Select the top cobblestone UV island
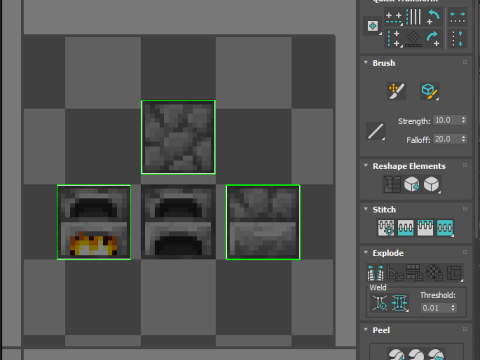This screenshot has height=360, width=480. coord(178,137)
